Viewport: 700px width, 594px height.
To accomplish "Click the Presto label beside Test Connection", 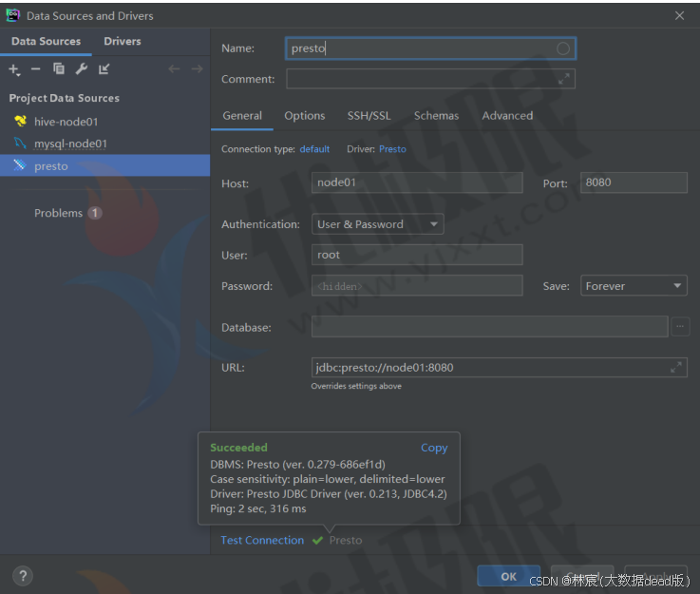I will pos(346,541).
